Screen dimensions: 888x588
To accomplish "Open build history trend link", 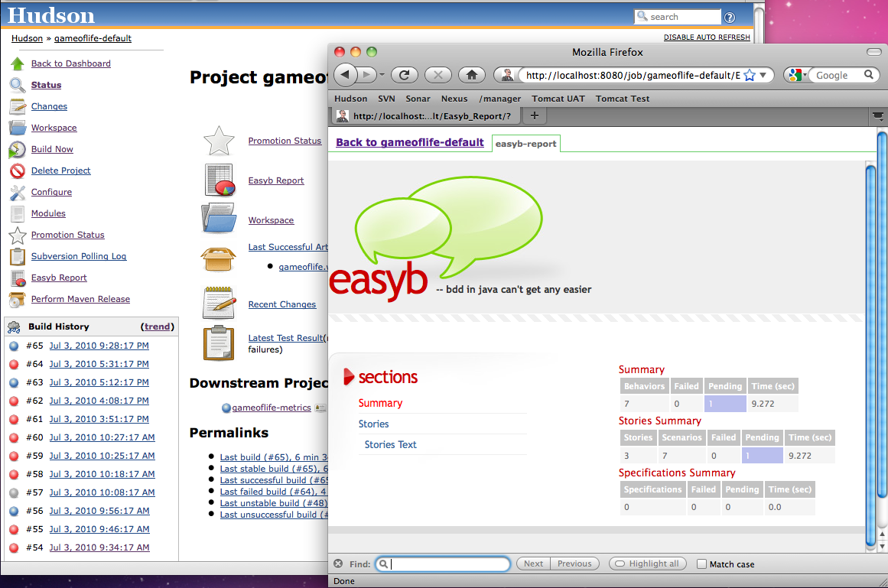I will [158, 326].
